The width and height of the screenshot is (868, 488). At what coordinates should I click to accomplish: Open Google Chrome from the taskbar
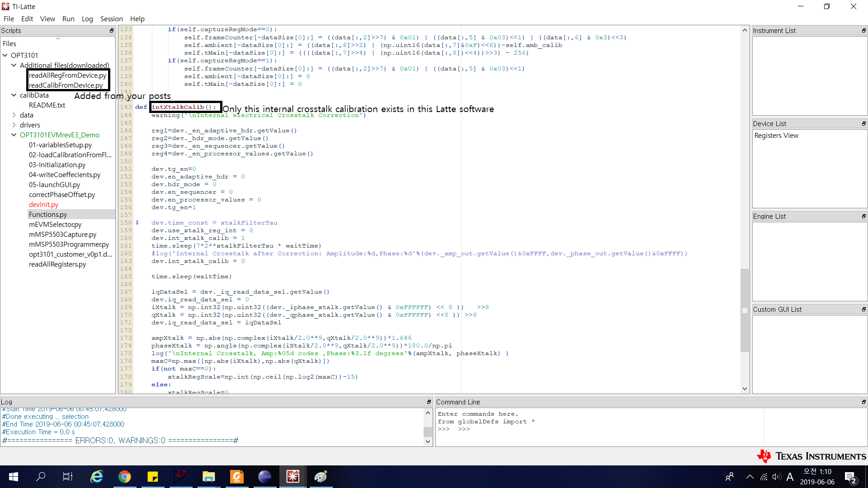point(125,477)
